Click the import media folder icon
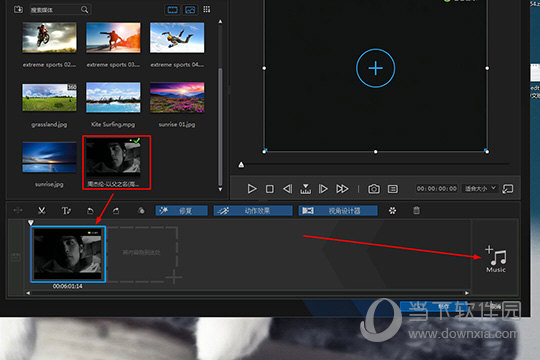 click(x=18, y=9)
